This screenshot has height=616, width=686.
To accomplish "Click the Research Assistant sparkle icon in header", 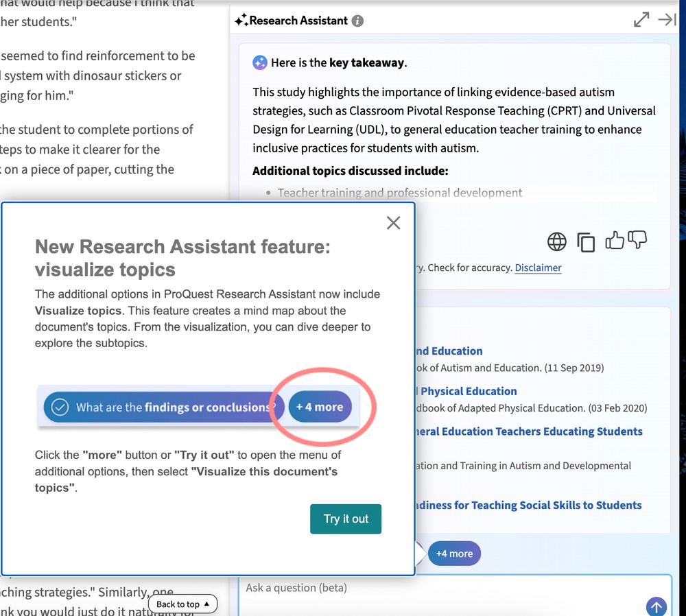I will [241, 21].
